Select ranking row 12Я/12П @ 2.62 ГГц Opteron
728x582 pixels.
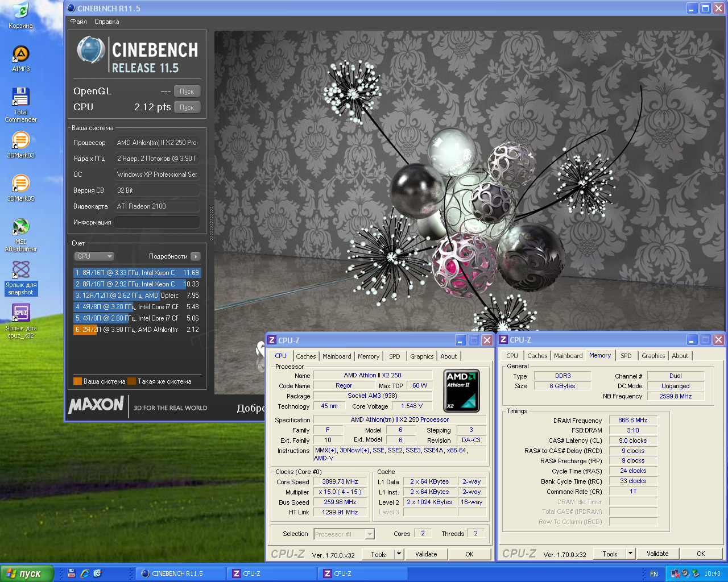click(x=137, y=296)
